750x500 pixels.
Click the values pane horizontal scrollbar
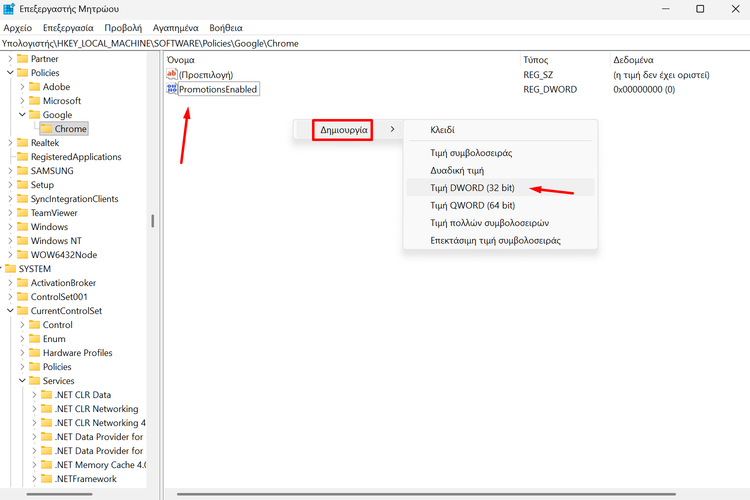(426, 494)
